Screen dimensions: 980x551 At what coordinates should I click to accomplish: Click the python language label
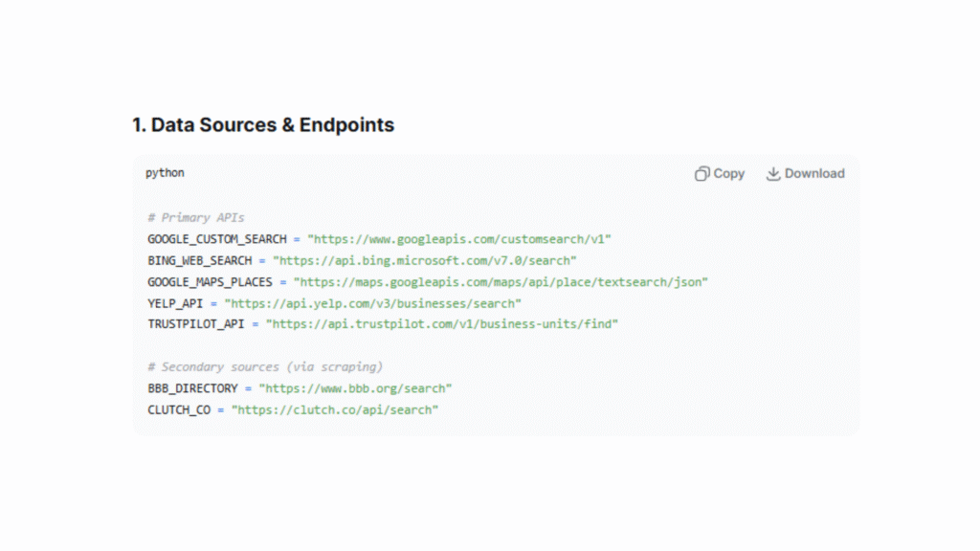[x=165, y=173]
